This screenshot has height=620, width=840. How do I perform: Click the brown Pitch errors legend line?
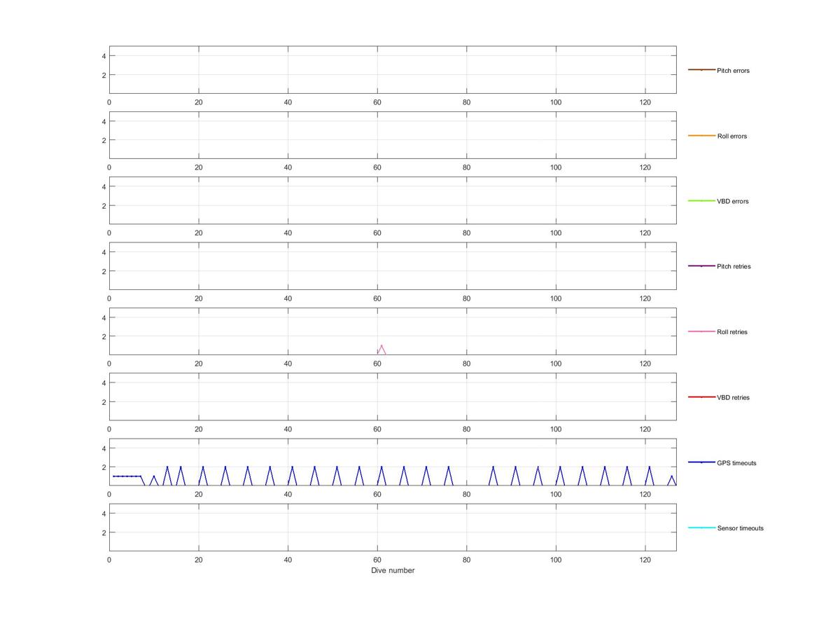click(701, 70)
